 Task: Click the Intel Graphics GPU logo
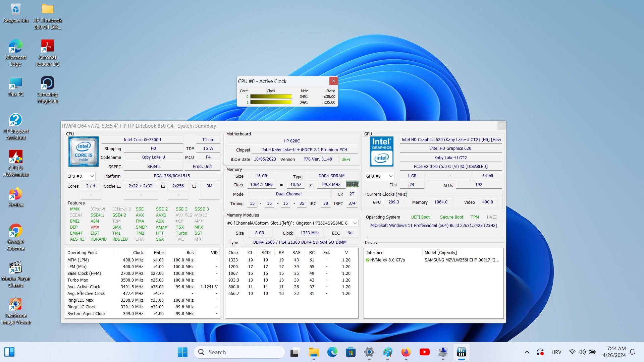coord(381,152)
